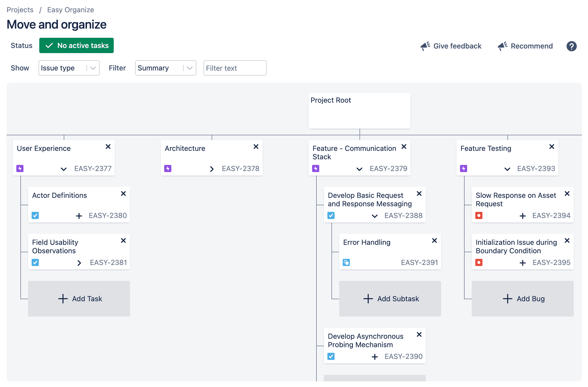Collapse the Communication Stack children

click(x=360, y=169)
